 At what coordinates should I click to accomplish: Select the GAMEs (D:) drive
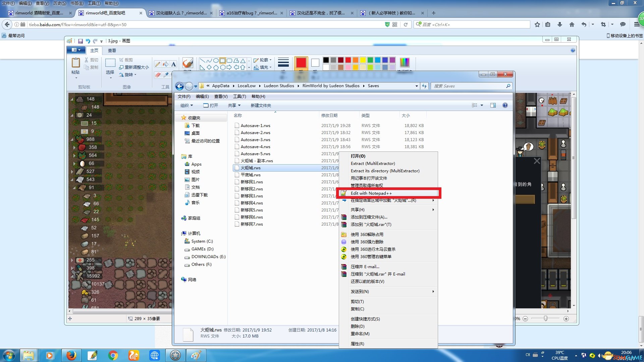click(x=202, y=249)
